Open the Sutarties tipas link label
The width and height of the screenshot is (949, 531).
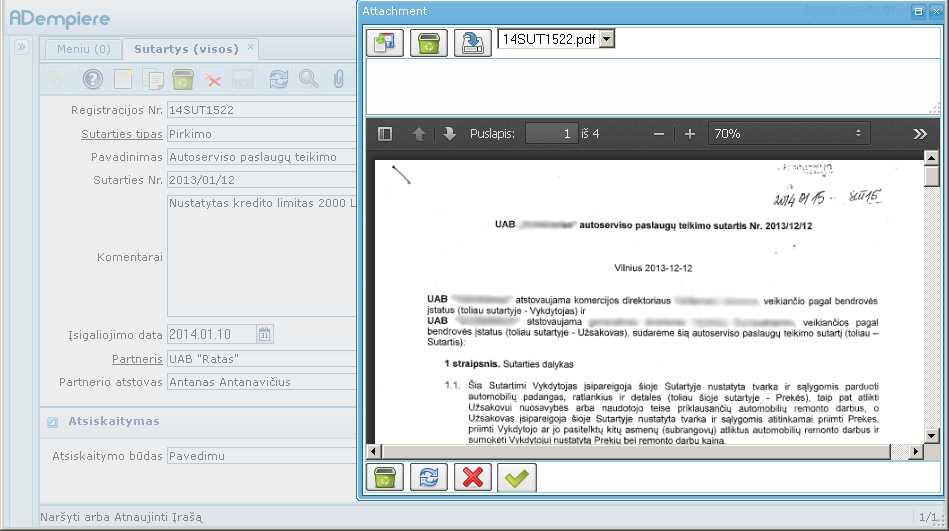coord(122,134)
